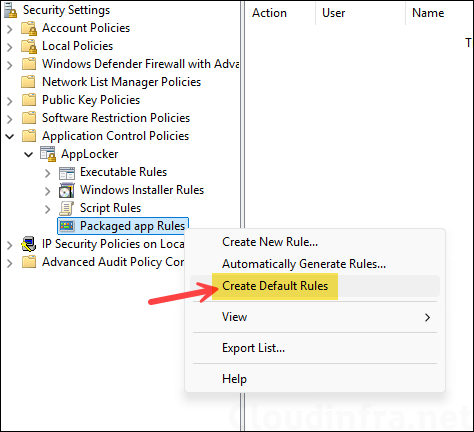Select Local Policies label
The image size is (474, 432).
click(78, 46)
